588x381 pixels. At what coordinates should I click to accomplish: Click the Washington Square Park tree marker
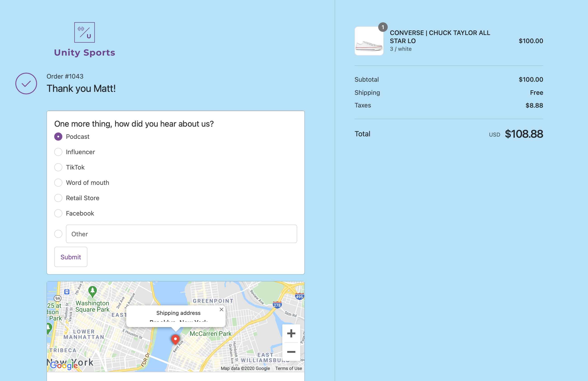[92, 291]
